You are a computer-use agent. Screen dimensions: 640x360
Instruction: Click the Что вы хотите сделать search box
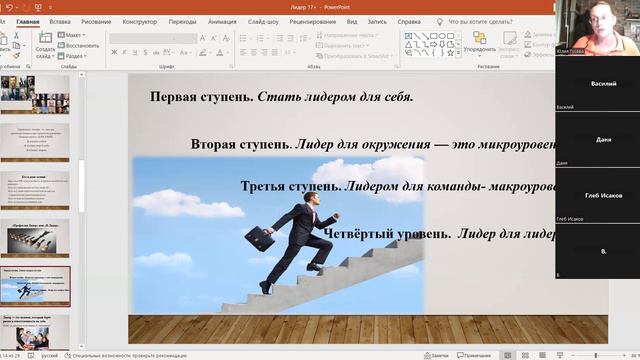point(480,22)
